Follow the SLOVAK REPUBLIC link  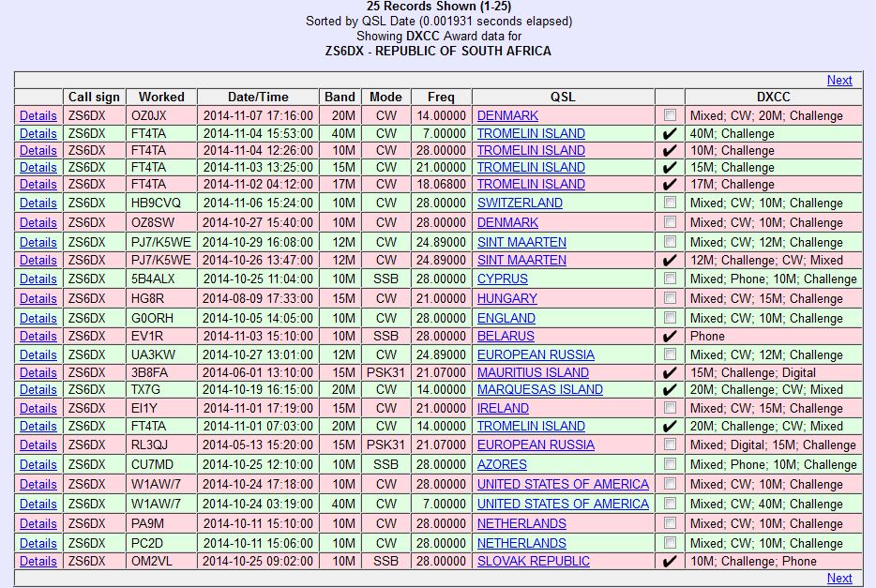533,561
